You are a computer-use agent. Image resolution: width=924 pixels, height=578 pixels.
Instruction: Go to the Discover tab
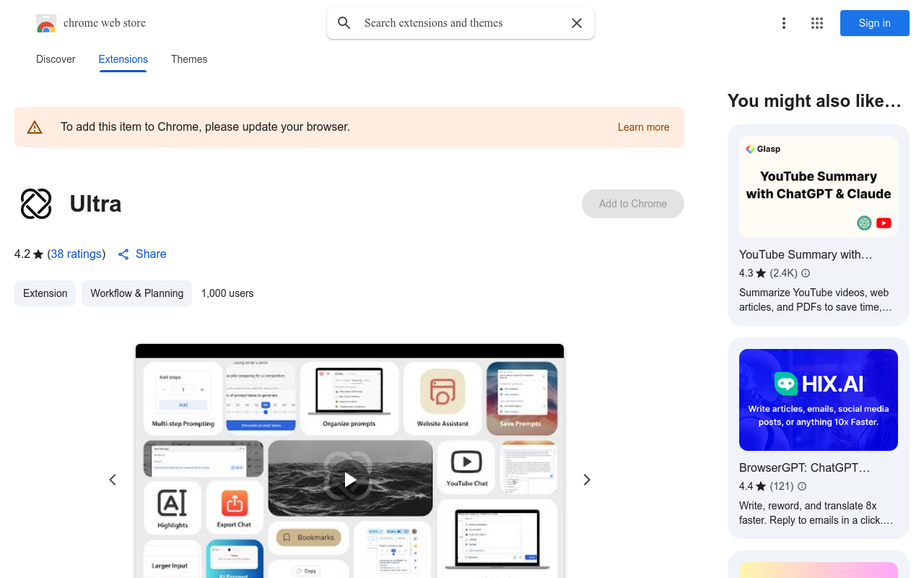(56, 59)
